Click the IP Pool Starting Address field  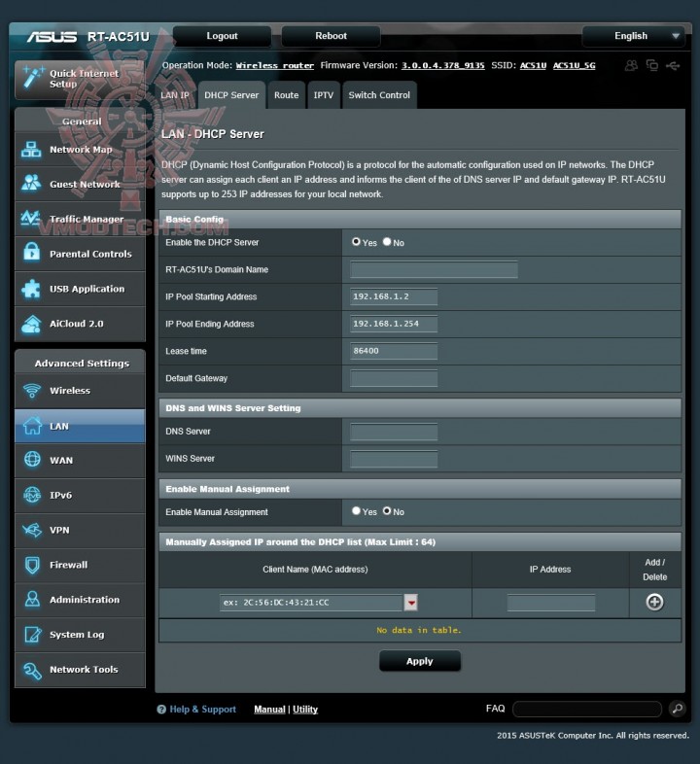coord(394,296)
